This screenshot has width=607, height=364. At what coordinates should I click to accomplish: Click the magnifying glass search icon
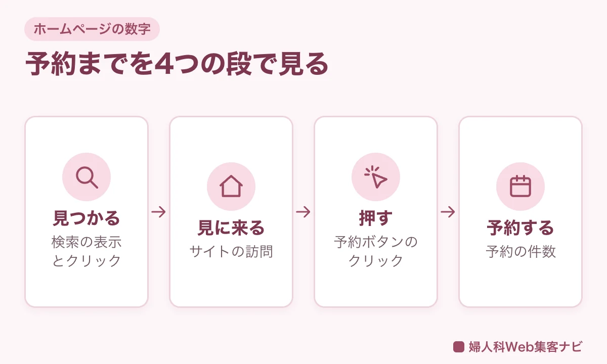pos(86,177)
